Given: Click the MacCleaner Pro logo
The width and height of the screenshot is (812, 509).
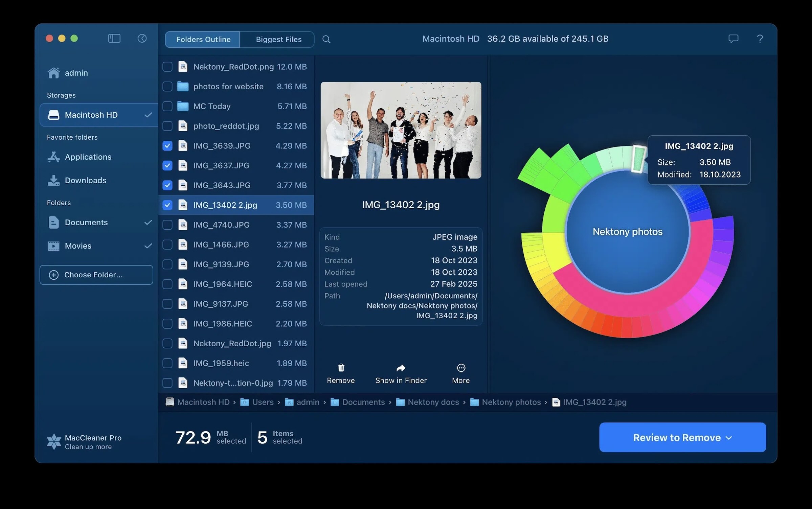Looking at the screenshot, I should coord(54,442).
